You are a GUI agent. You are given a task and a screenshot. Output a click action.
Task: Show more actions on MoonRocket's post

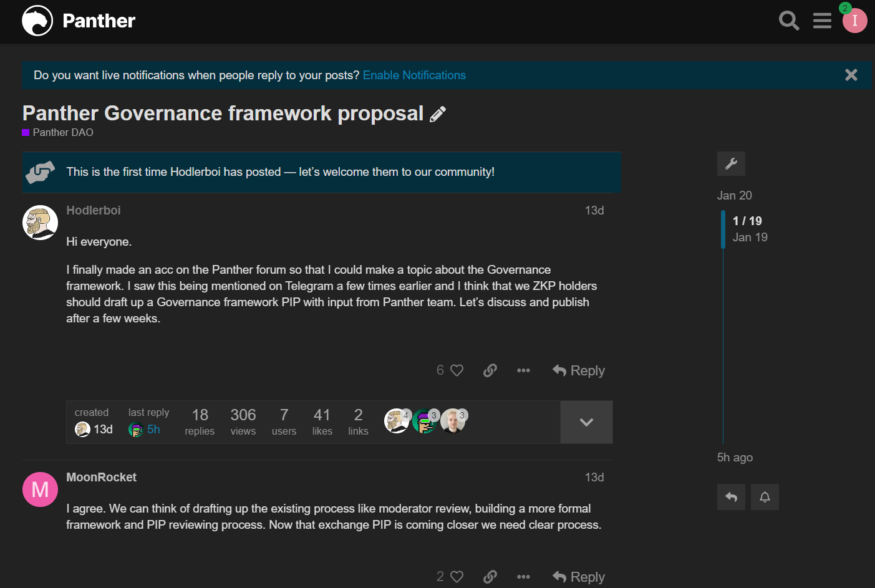[x=523, y=577]
